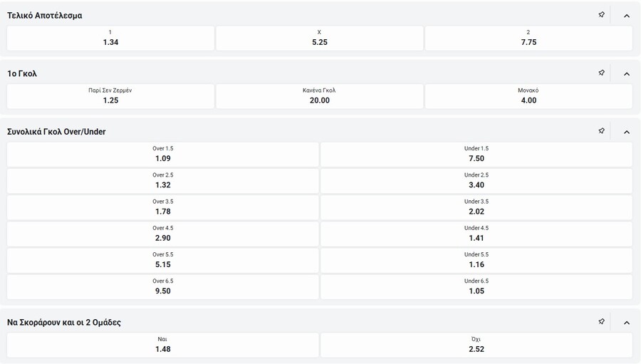Select Over 2.5 goals odds
Viewport: 641px width, 364px height.
(163, 180)
